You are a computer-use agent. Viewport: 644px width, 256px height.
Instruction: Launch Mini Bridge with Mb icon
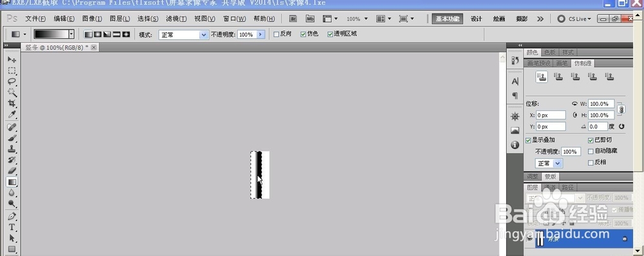[x=310, y=19]
